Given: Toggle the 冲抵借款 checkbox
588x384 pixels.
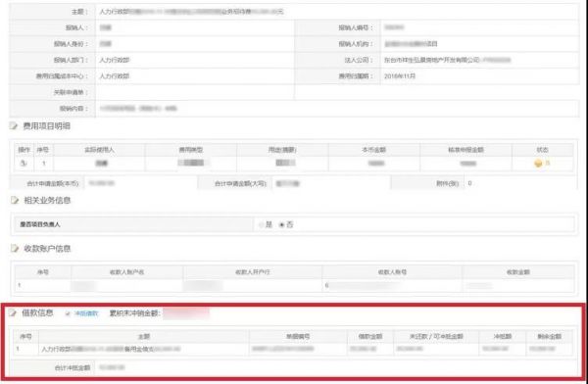Looking at the screenshot, I should click(68, 313).
